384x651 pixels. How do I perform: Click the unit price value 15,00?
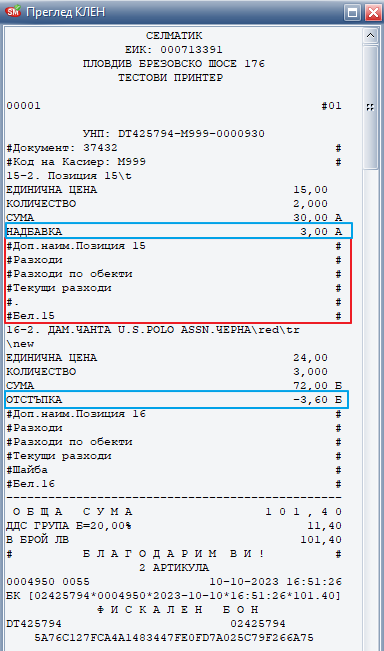pyautogui.click(x=311, y=190)
